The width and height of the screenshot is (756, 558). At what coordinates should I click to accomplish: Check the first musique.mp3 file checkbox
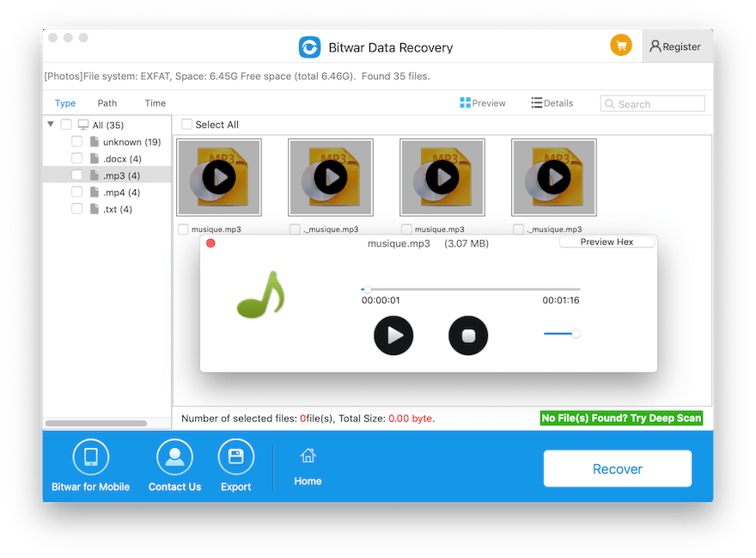tap(183, 230)
